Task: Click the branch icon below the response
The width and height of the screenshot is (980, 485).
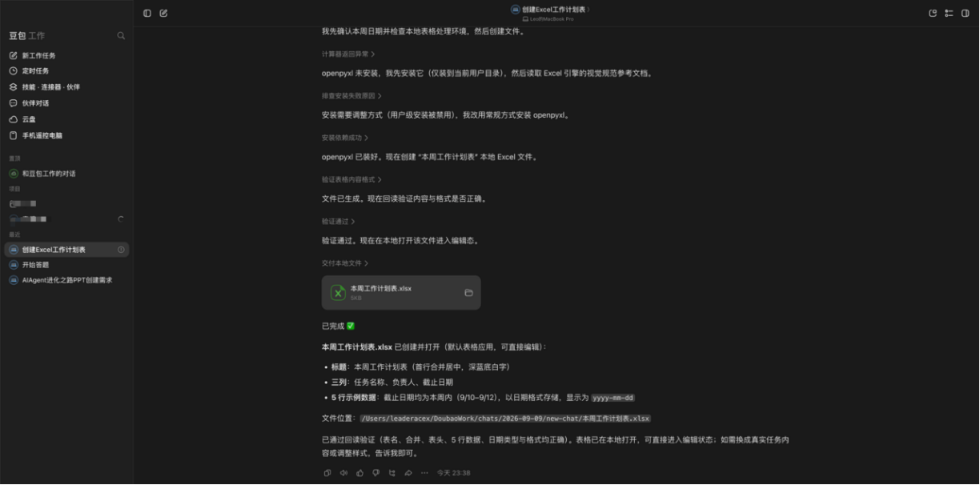Action: tap(392, 473)
